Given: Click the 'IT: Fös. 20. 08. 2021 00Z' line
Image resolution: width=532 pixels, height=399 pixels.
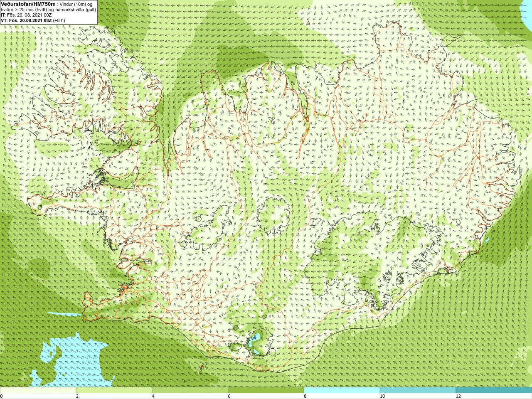Looking at the screenshot, I should tap(26, 15).
